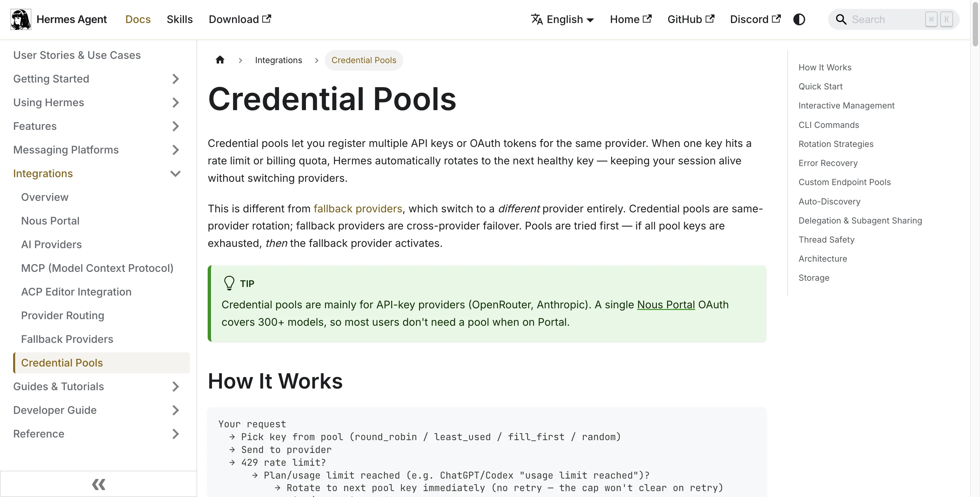Open the AI Providers sidebar page
The height and width of the screenshot is (497, 980).
(x=51, y=244)
